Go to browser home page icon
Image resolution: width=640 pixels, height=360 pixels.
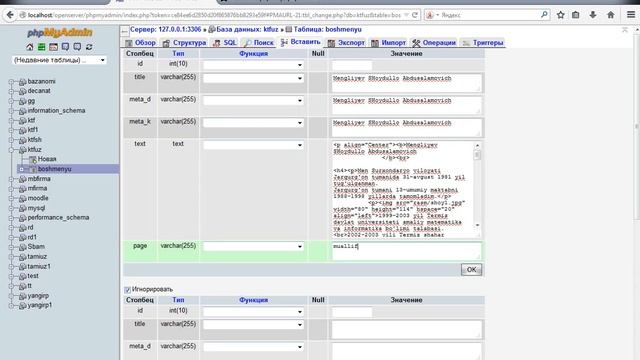coord(611,15)
